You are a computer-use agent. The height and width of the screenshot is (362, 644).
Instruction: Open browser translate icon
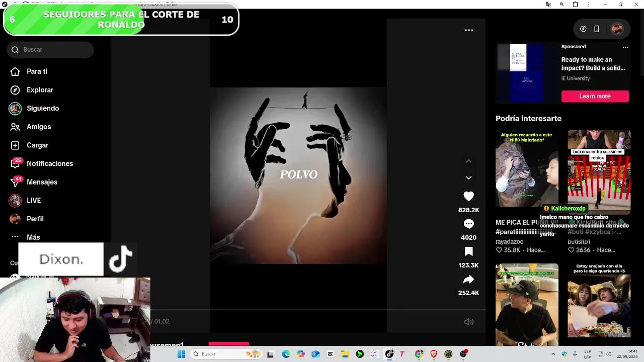548,5
